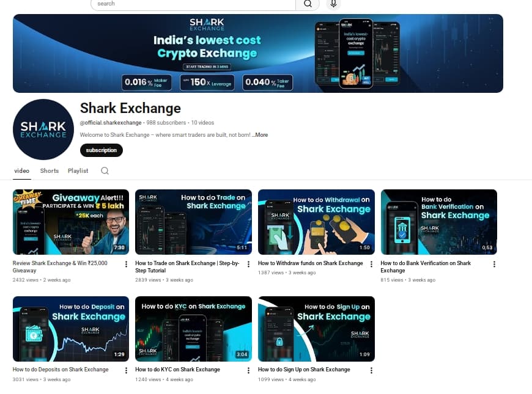Click title How to do Sign Up on Shark Exchange
The width and height of the screenshot is (532, 394).
click(304, 370)
